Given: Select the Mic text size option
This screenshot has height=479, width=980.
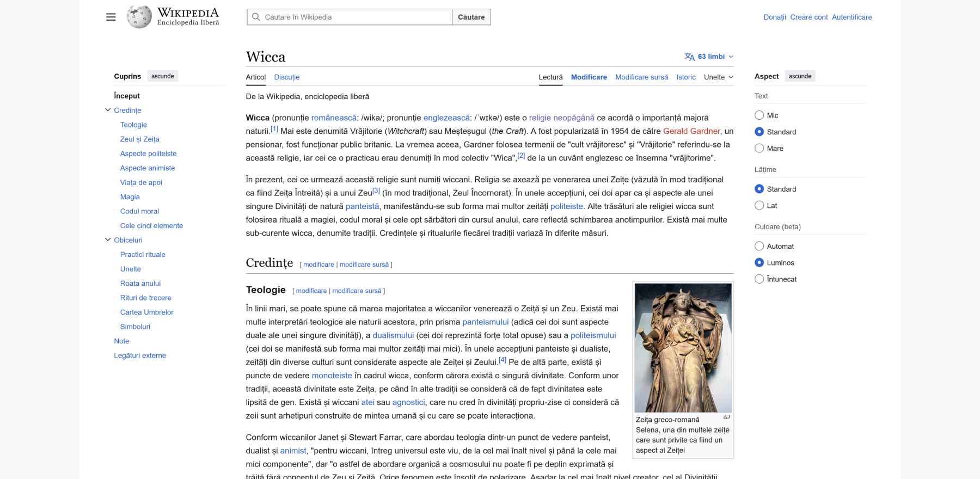Looking at the screenshot, I should pos(759,115).
